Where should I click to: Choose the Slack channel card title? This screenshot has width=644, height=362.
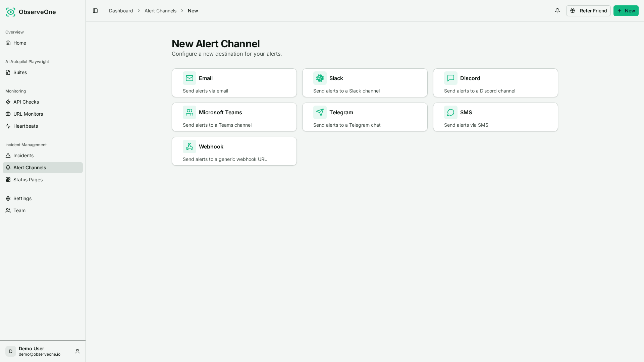click(x=336, y=78)
